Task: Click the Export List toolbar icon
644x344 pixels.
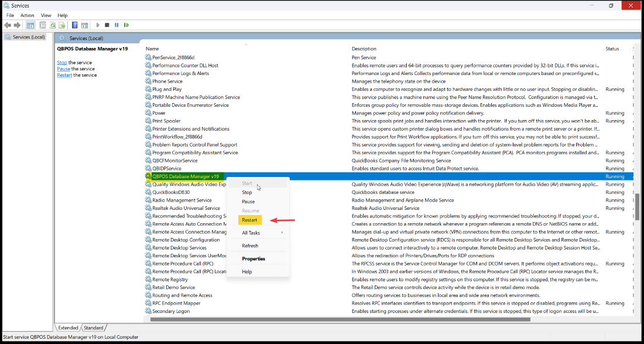Action: click(61, 25)
